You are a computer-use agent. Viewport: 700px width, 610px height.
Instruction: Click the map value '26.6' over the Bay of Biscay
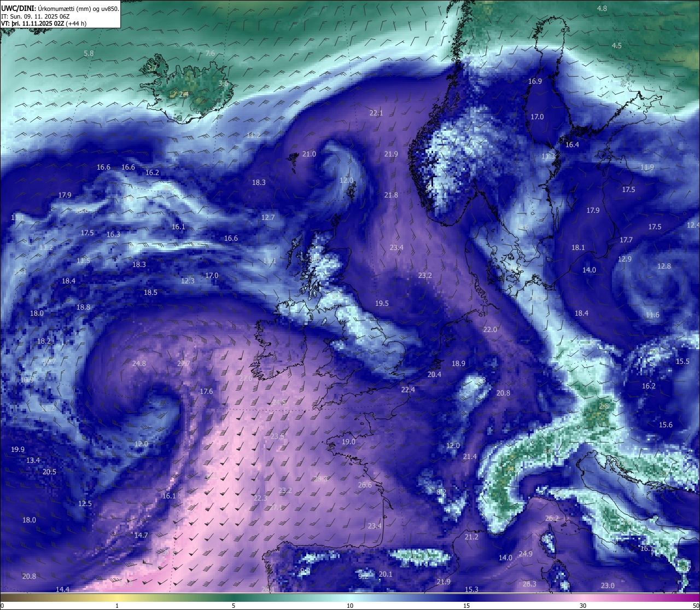click(x=365, y=485)
